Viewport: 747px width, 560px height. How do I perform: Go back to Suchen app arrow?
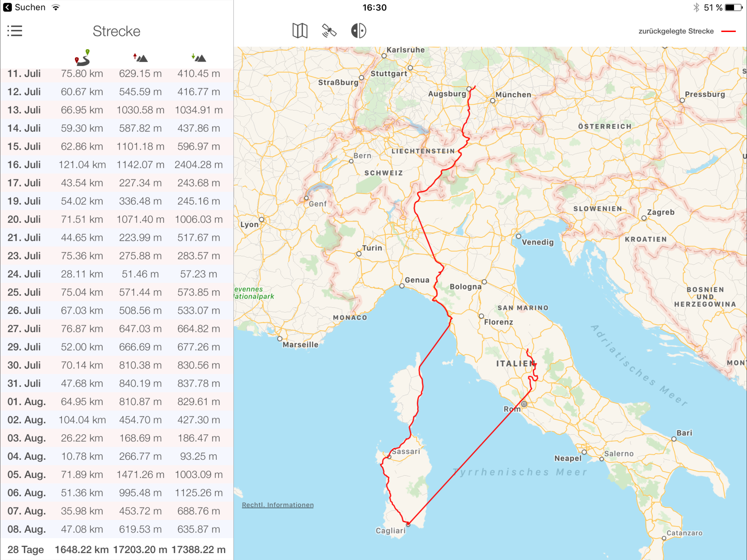coord(7,7)
